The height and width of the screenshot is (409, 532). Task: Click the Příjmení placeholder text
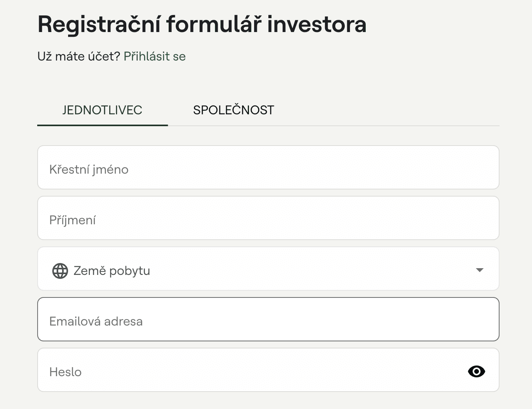[x=72, y=220]
